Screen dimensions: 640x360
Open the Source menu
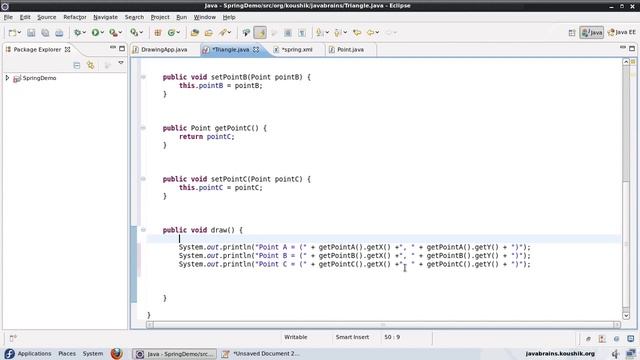47,17
